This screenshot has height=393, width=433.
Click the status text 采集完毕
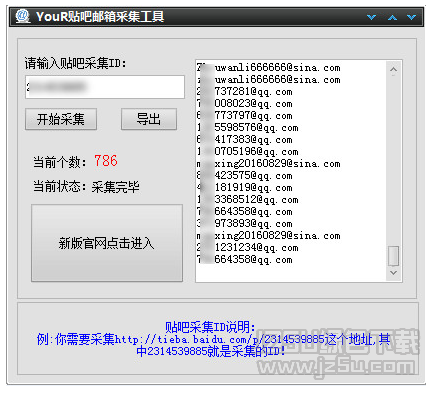point(115,187)
